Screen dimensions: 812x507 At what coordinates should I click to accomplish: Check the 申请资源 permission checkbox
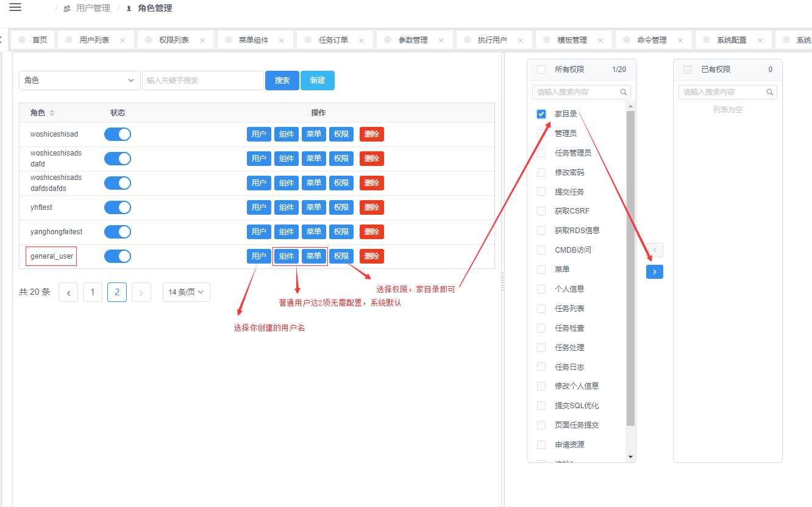coord(541,445)
